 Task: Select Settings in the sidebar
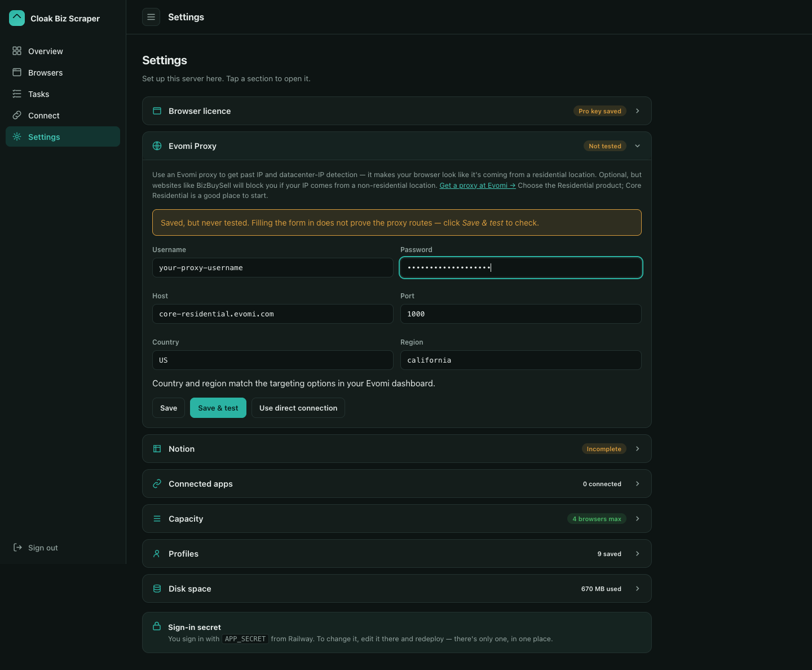coord(63,136)
